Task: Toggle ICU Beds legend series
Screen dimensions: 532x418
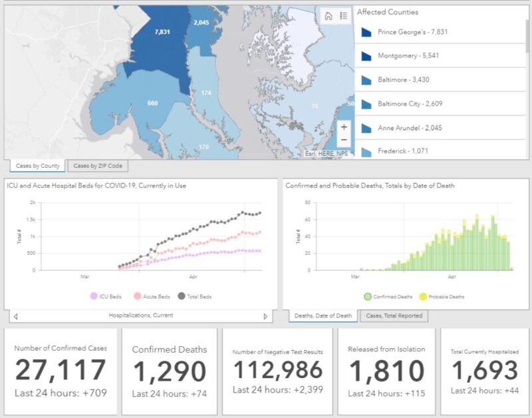Action: click(94, 296)
